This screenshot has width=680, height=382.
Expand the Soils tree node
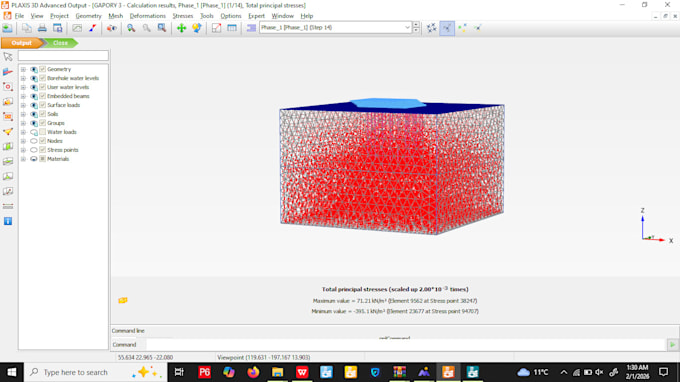pos(23,114)
